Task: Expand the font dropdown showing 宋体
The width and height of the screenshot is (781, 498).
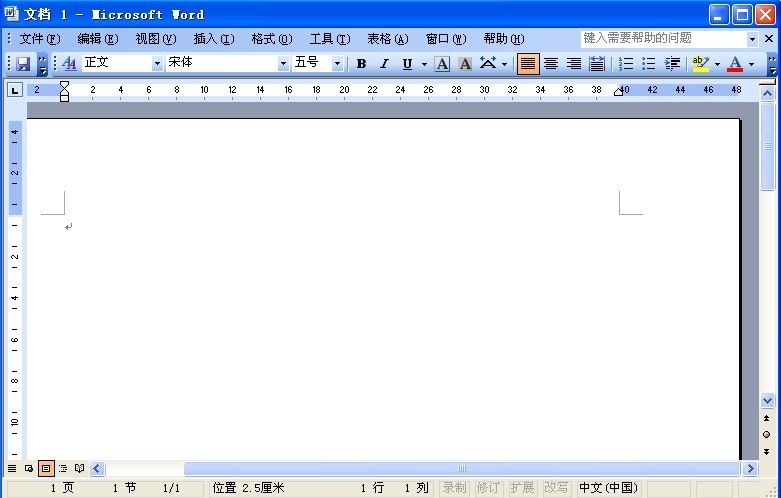Action: (x=283, y=64)
